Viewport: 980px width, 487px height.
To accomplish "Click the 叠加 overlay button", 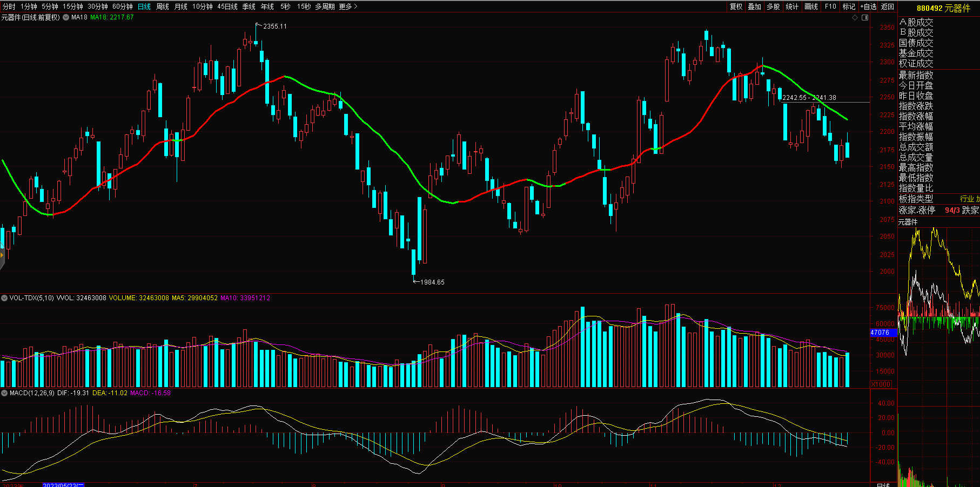I will 755,6.
